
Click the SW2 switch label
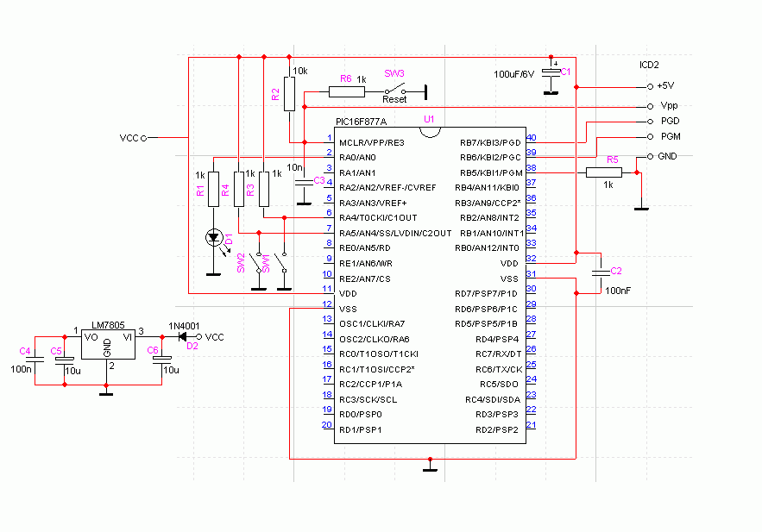pyautogui.click(x=241, y=263)
